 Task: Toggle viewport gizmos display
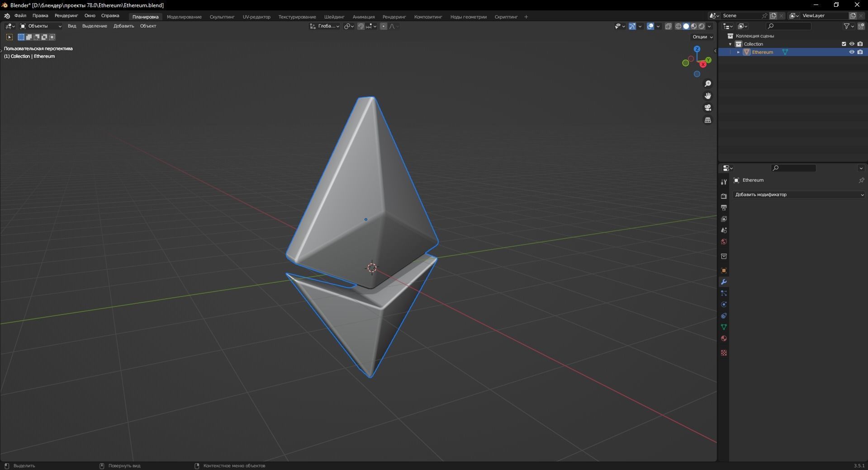[632, 26]
